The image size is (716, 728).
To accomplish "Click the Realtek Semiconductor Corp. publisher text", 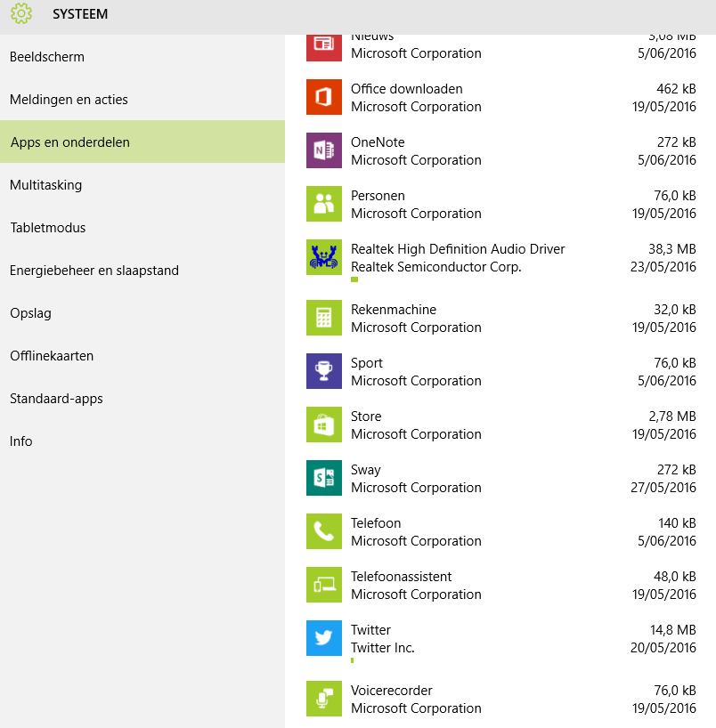I will pos(436,267).
